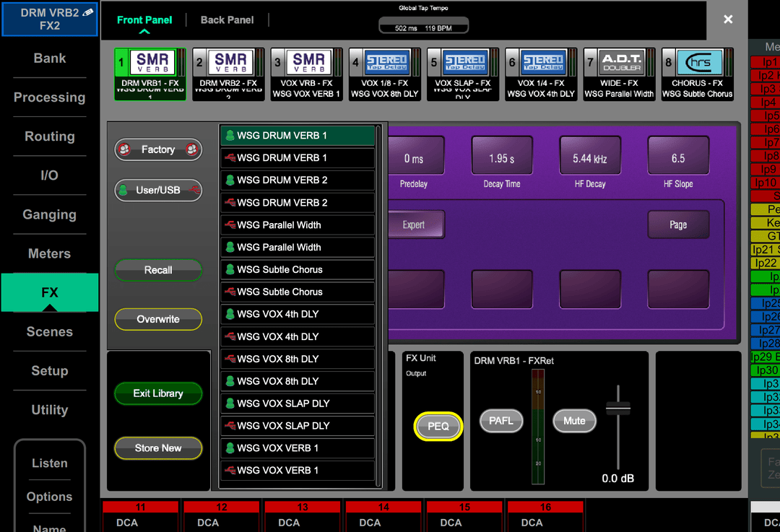Select the VOX VRB effect in slot 3

(305, 69)
